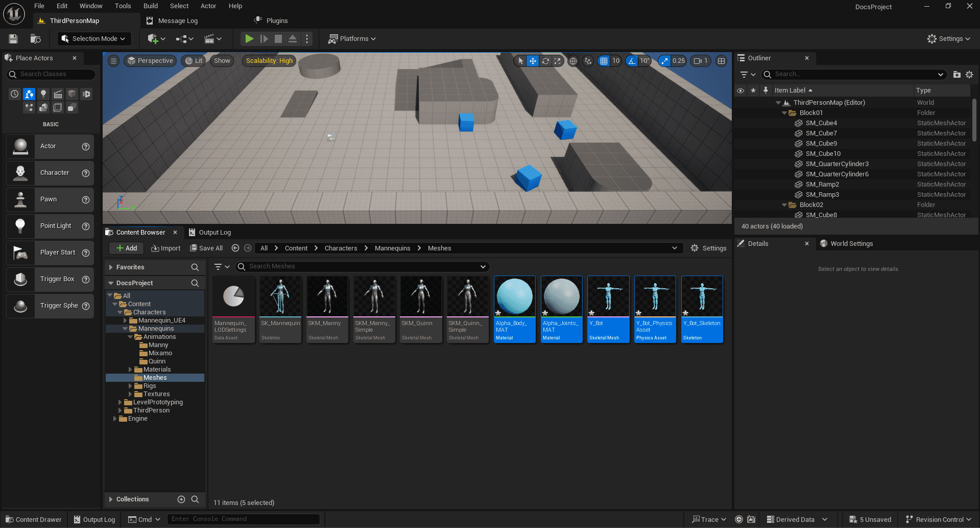The width and height of the screenshot is (980, 528).
Task: Collapse the Block01 folder in Outliner
Action: (784, 113)
